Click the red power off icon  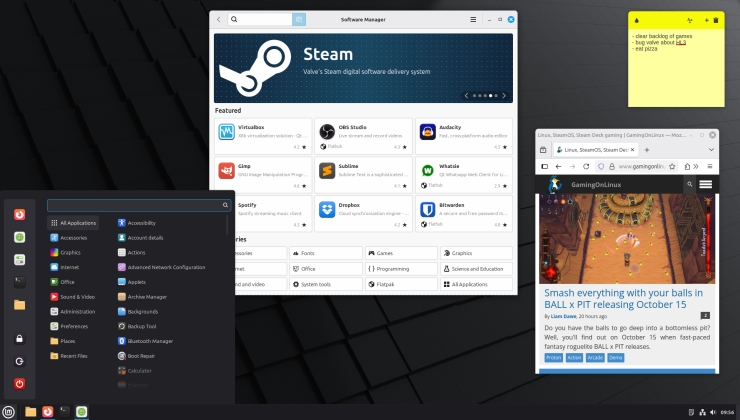tap(19, 383)
